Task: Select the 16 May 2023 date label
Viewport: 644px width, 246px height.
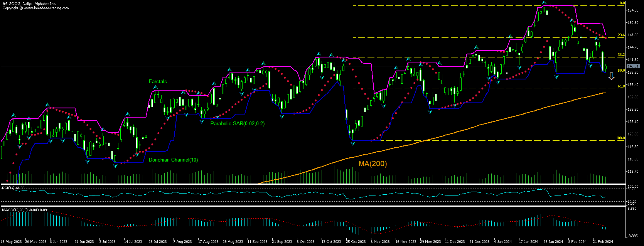Action: [12, 242]
